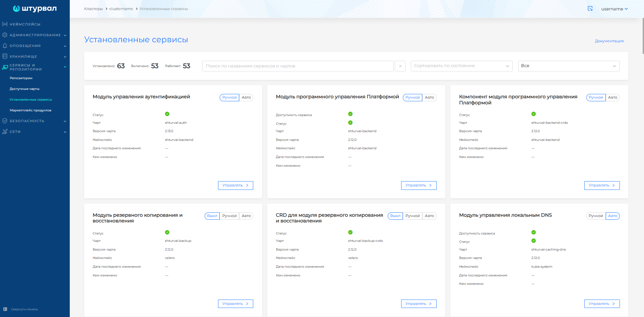Click the Неймспейсы sidebar icon
Viewport: 644px width, 317px height.
pos(5,24)
